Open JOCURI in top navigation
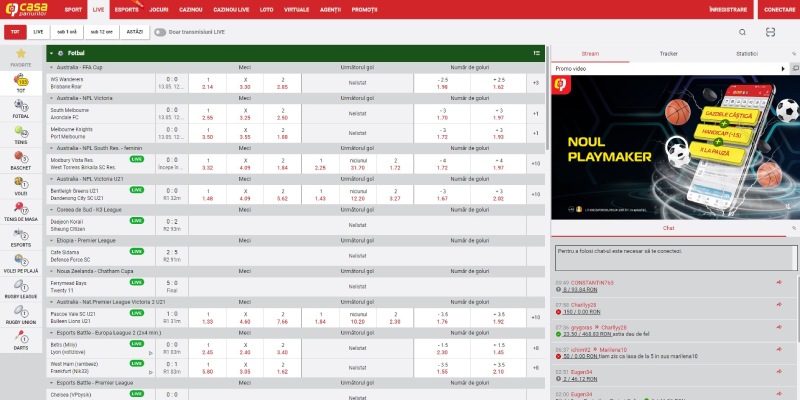This screenshot has width=800, height=400. point(159,10)
